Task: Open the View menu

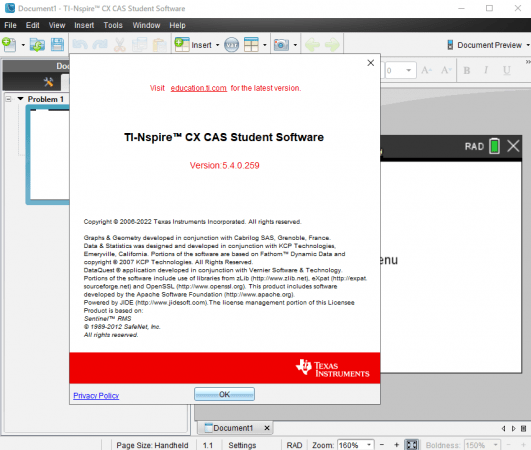Action: click(57, 25)
